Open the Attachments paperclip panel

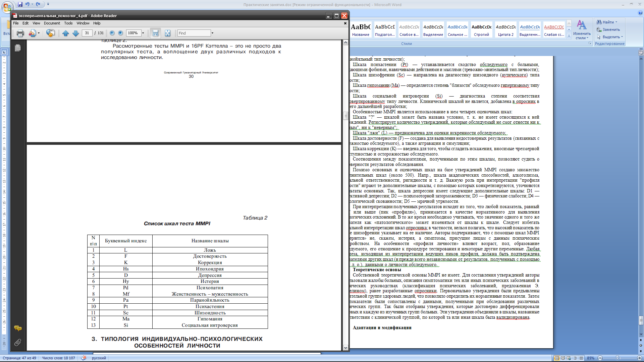click(x=18, y=342)
